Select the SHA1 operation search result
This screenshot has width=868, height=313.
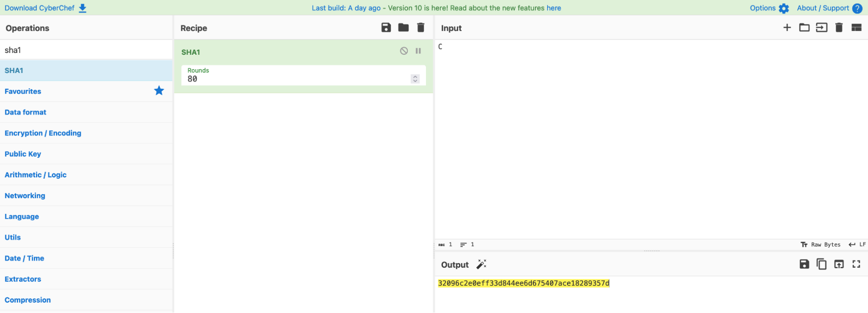click(x=86, y=70)
